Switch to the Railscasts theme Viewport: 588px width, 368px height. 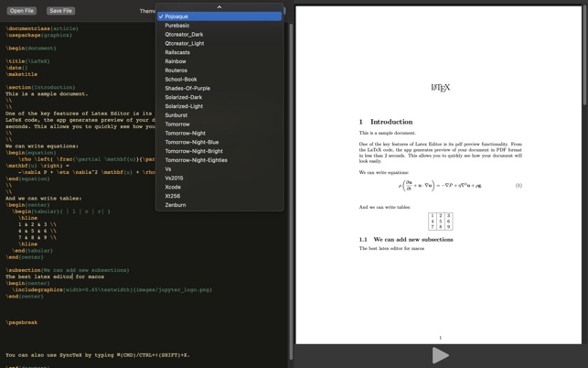point(177,52)
